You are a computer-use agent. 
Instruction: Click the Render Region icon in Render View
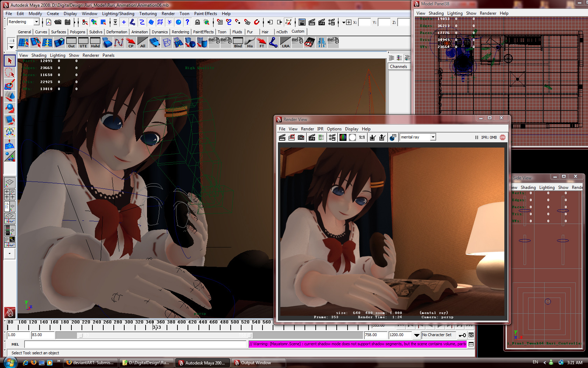tap(292, 137)
